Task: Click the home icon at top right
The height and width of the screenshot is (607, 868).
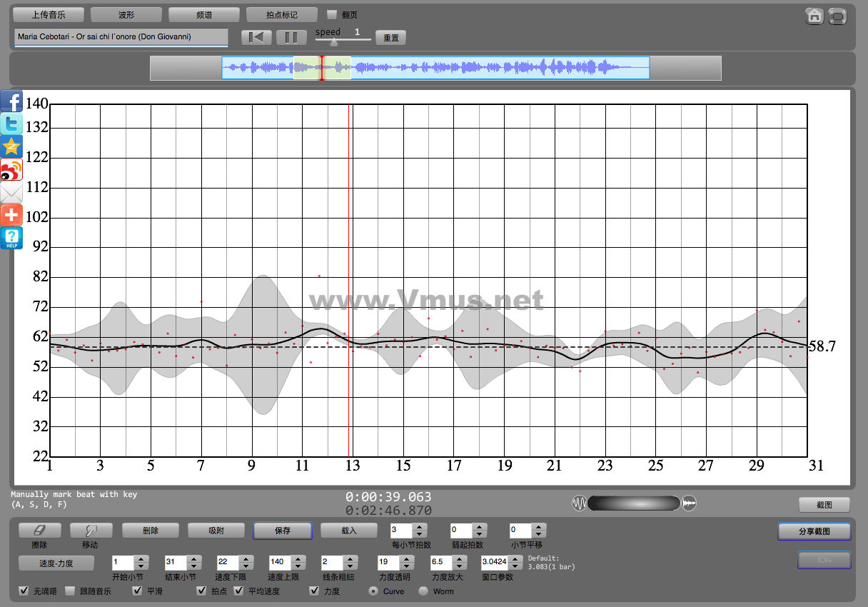Action: coord(814,16)
